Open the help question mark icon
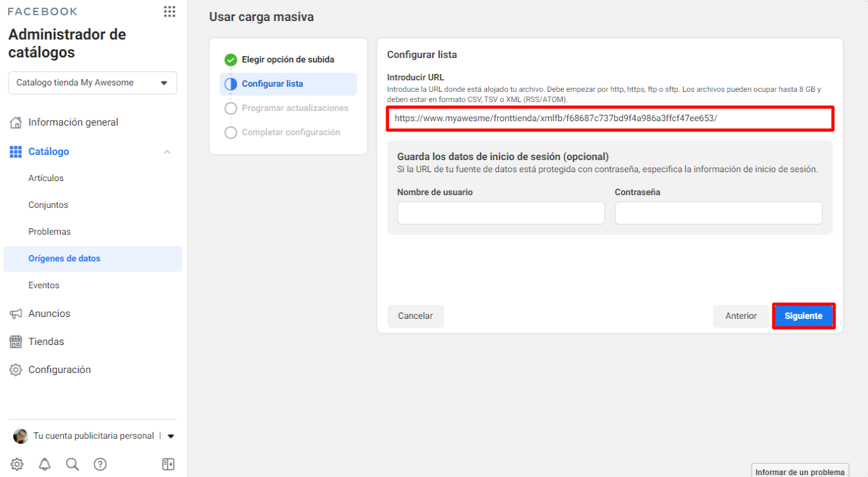The image size is (868, 477). (x=100, y=464)
